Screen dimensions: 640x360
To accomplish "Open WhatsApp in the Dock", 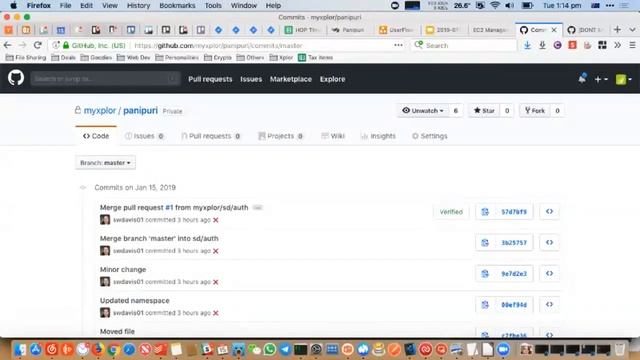I will (x=270, y=349).
